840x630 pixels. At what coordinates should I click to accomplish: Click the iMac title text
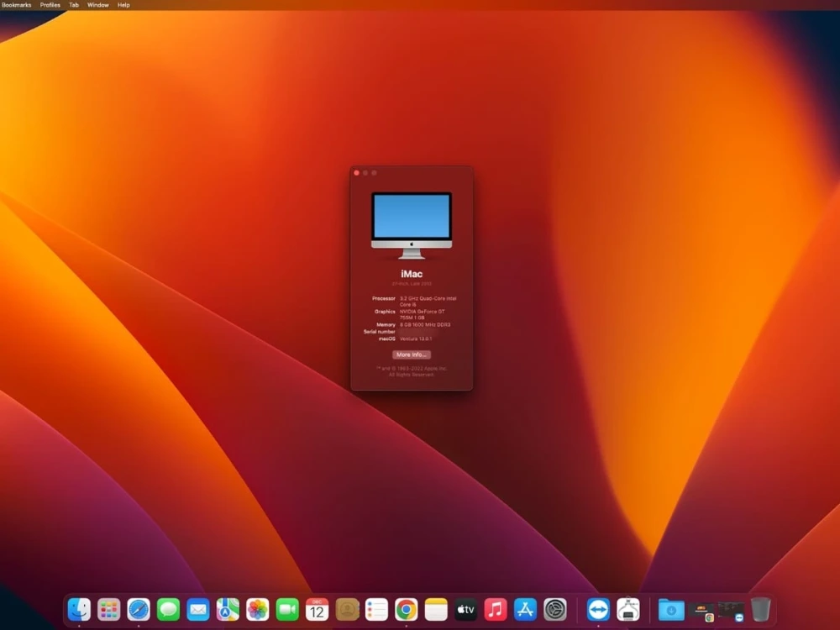click(x=412, y=274)
